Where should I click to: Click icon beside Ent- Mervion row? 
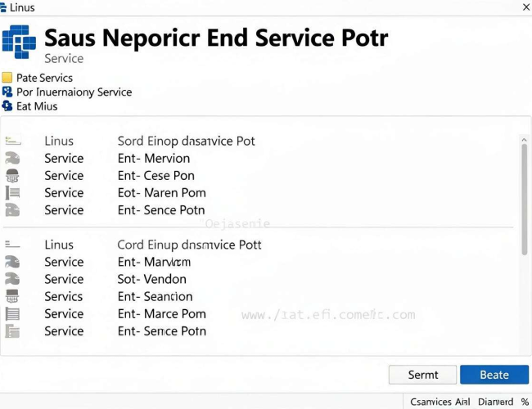tap(12, 159)
